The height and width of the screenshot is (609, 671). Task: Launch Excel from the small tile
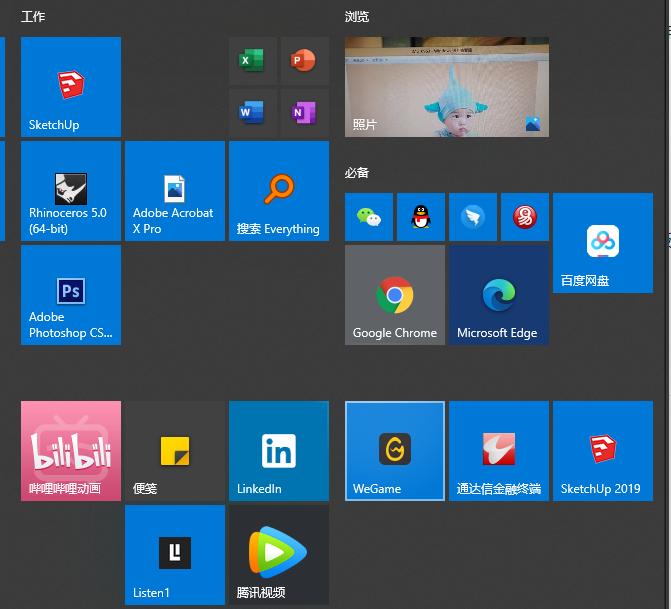pyautogui.click(x=252, y=61)
